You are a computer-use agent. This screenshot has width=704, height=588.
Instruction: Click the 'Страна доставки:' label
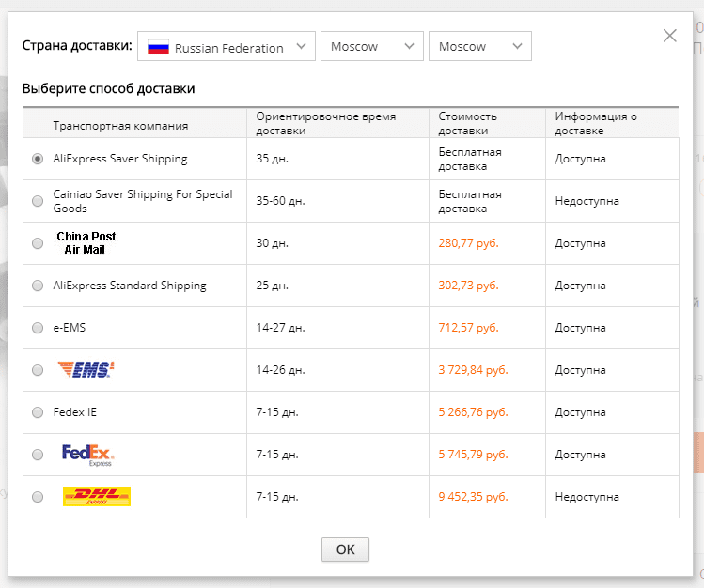pos(77,45)
